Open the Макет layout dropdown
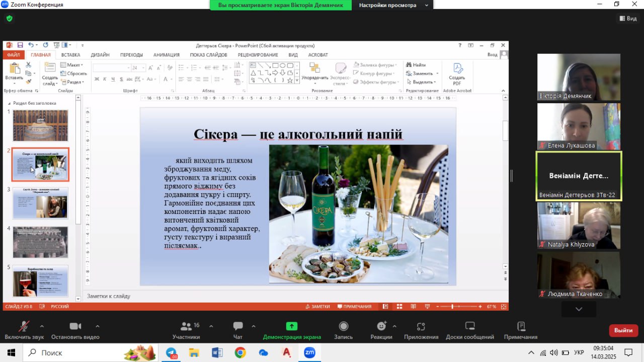The image size is (644, 362). (x=72, y=65)
